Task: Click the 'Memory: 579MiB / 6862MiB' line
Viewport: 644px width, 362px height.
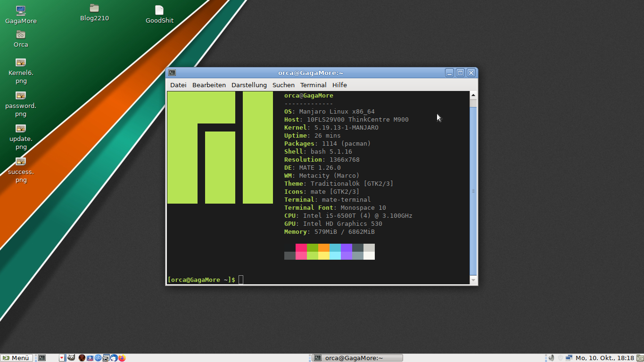Action: click(x=330, y=232)
